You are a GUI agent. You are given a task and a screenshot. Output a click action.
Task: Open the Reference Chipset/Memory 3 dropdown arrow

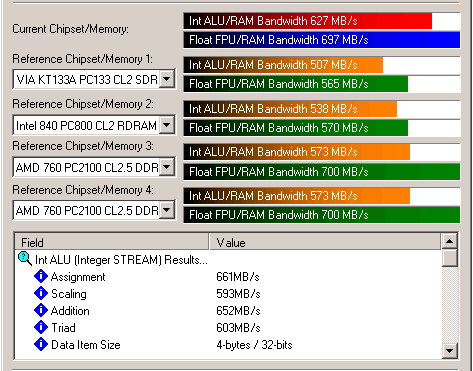[167, 167]
